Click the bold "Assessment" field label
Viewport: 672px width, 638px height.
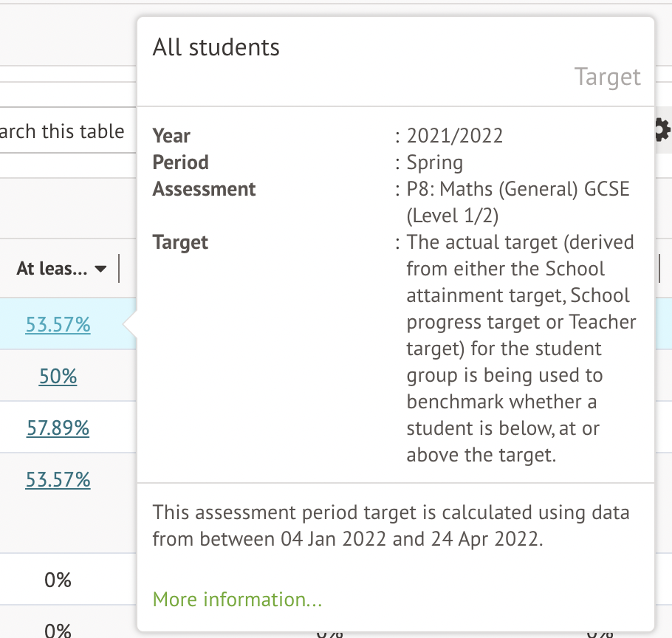point(204,189)
